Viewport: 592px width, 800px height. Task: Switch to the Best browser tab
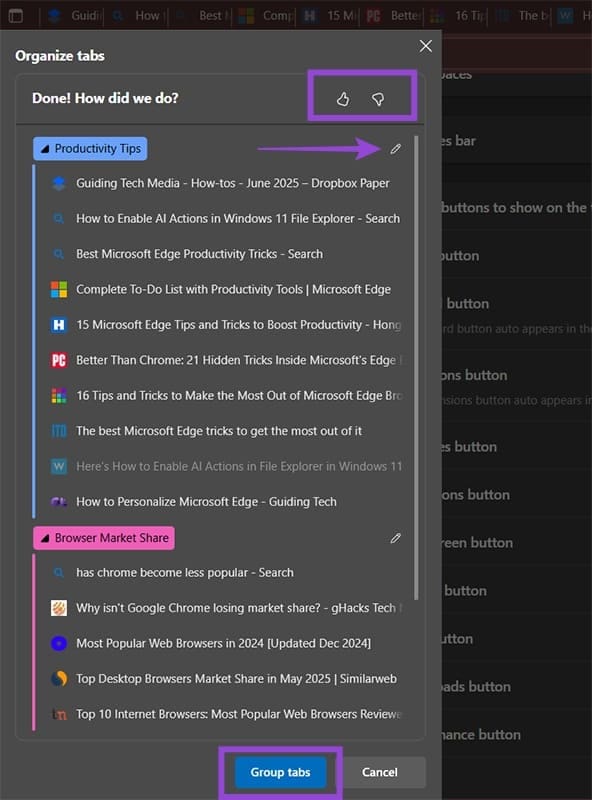coord(201,16)
